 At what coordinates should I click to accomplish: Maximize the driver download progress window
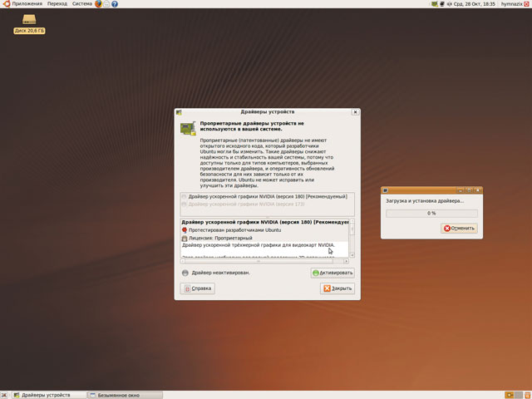pos(469,190)
